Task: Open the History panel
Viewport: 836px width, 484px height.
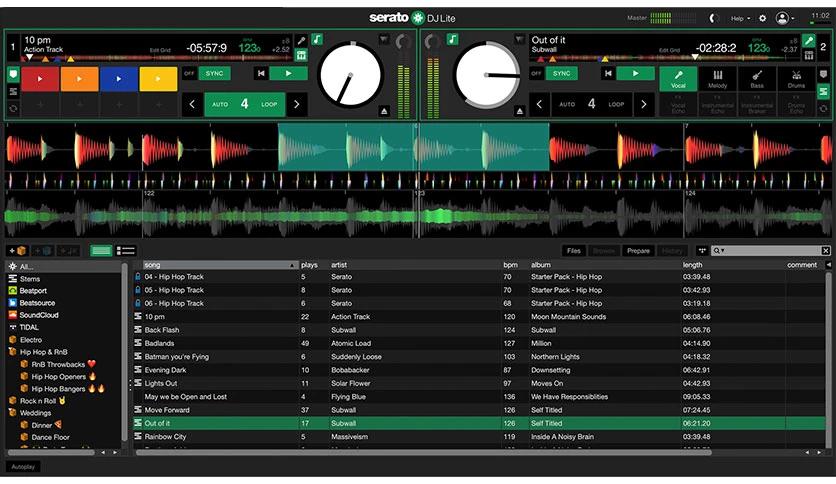Action: click(672, 251)
